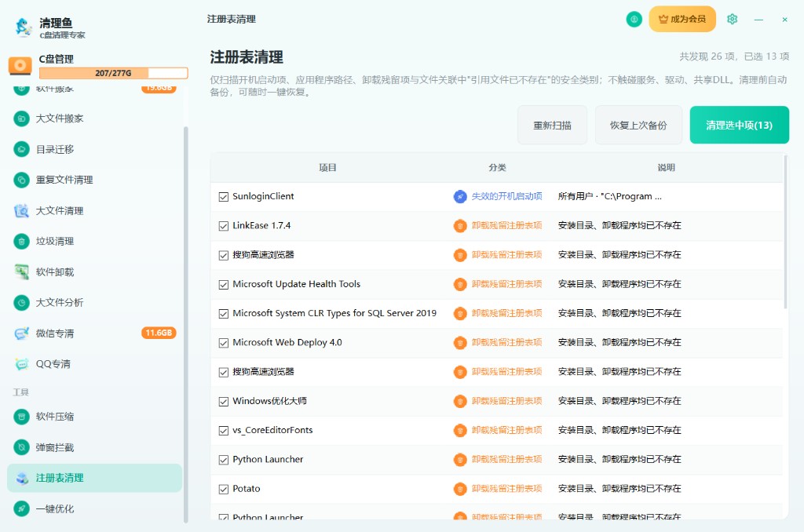Click the 恢复上次备份 button
The image size is (804, 532).
[638, 125]
